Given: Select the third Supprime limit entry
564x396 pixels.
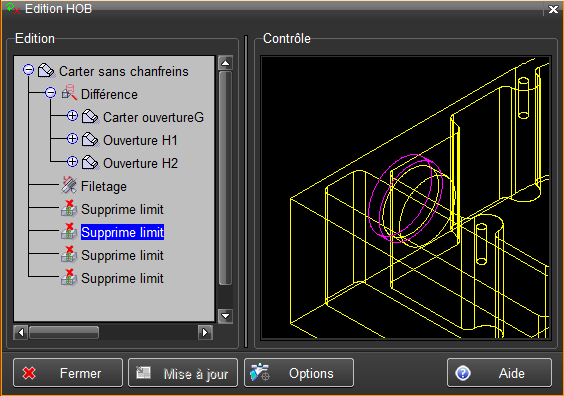Looking at the screenshot, I should 122,255.
